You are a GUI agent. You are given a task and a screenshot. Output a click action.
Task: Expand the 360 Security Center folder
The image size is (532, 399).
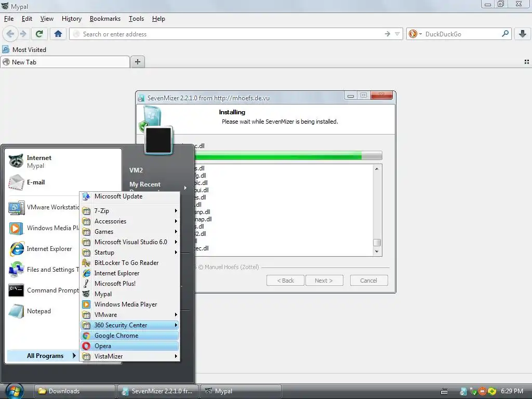(130, 325)
